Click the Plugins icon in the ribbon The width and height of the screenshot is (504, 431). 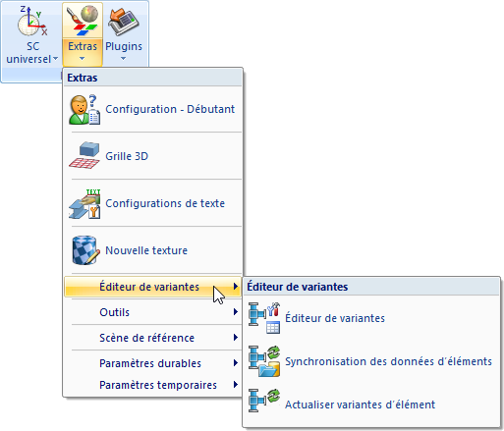pyautogui.click(x=124, y=22)
